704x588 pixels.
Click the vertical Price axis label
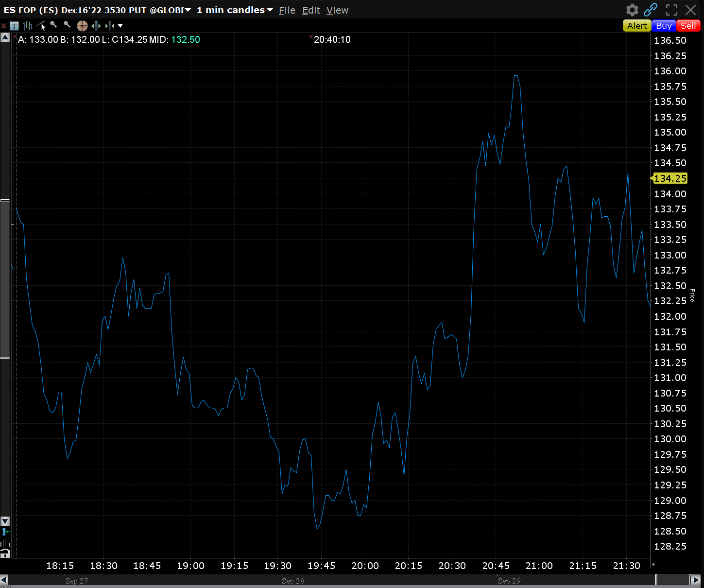coord(692,295)
